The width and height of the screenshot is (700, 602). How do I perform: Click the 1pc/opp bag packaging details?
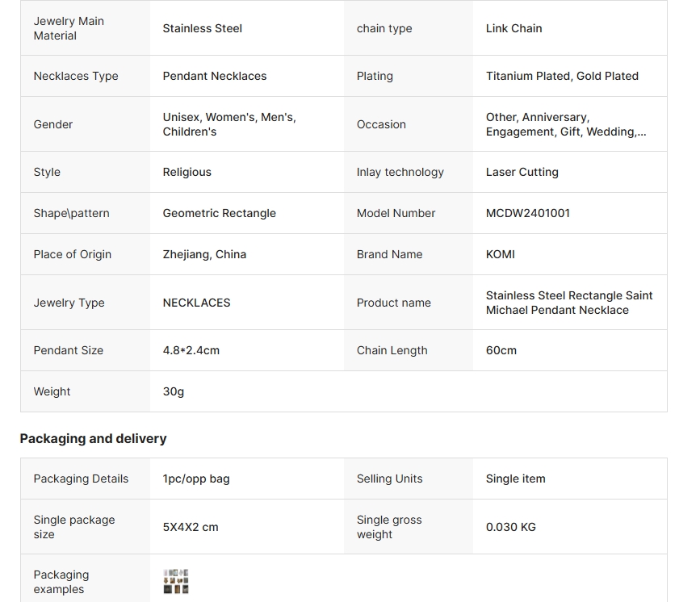(x=195, y=479)
